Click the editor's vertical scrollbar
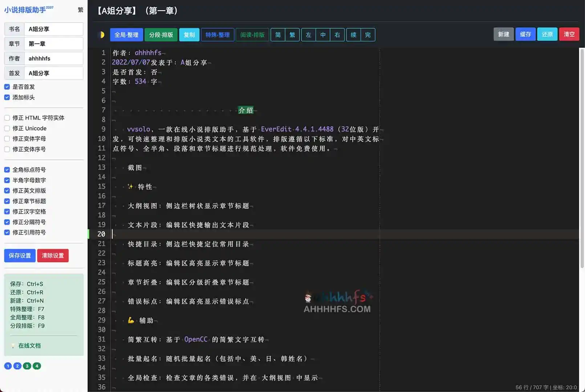This screenshot has width=585, height=392. click(x=582, y=160)
